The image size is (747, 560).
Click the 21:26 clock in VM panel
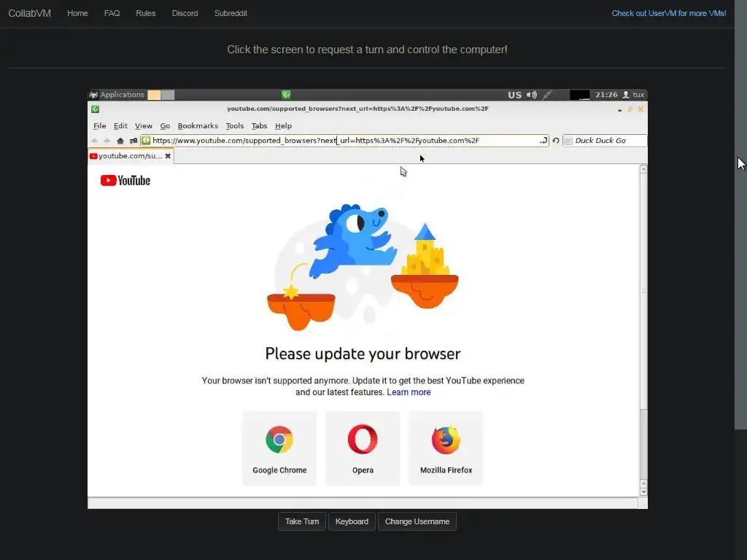click(606, 95)
